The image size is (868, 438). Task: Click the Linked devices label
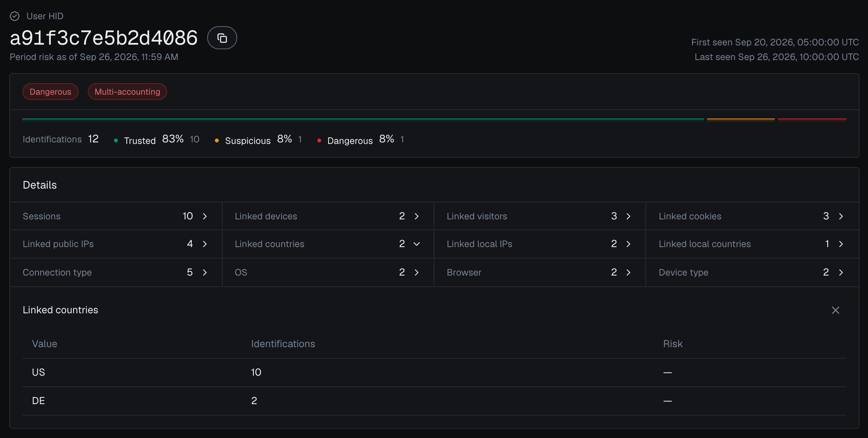(x=266, y=216)
